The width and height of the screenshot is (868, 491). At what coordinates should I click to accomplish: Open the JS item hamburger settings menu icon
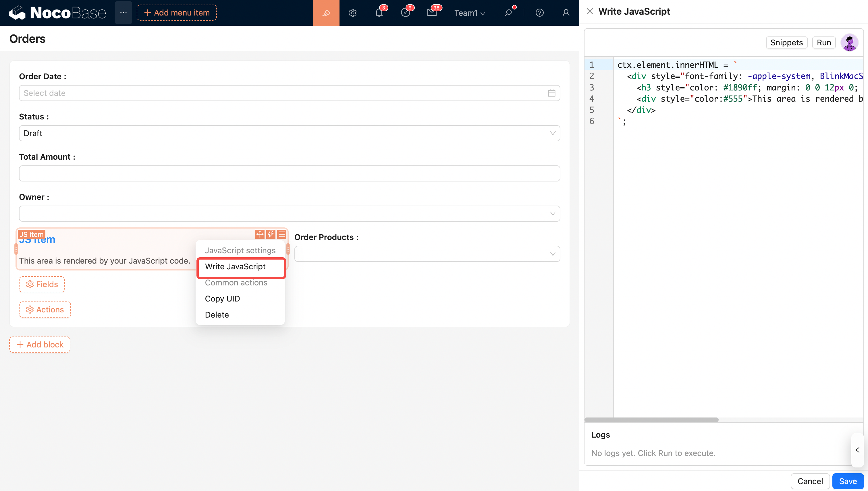[281, 234]
